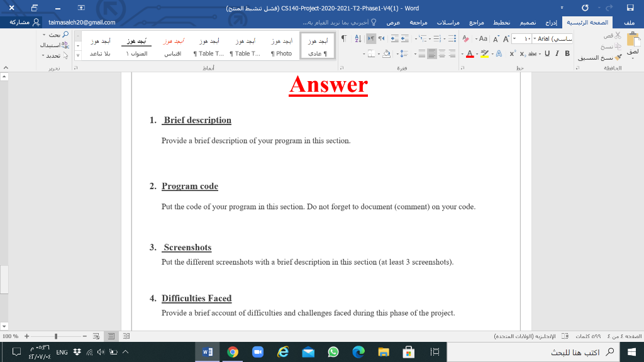Select the italic formatting icon
The image size is (644, 362).
point(557,53)
